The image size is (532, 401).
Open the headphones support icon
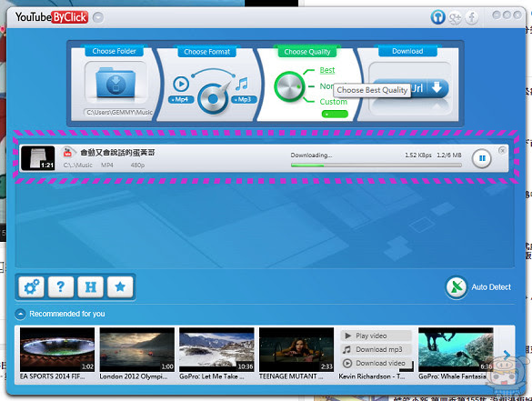(x=438, y=16)
